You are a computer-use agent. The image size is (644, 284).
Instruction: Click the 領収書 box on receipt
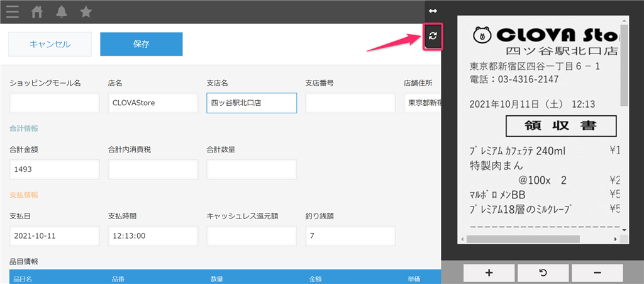coord(561,126)
